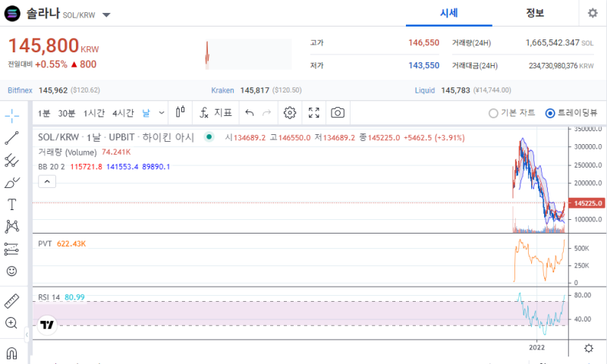Take a chart snapshot with camera
607x364 pixels.
pos(338,112)
